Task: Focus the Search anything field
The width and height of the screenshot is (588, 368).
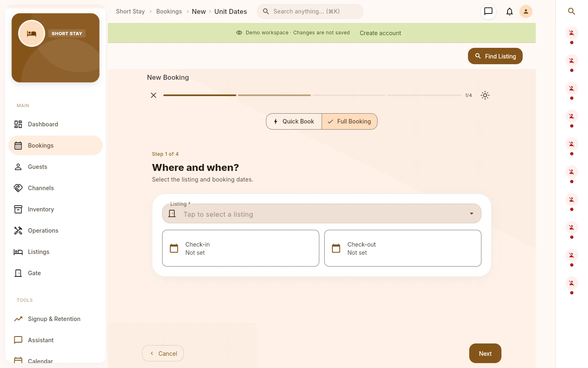Action: [310, 11]
